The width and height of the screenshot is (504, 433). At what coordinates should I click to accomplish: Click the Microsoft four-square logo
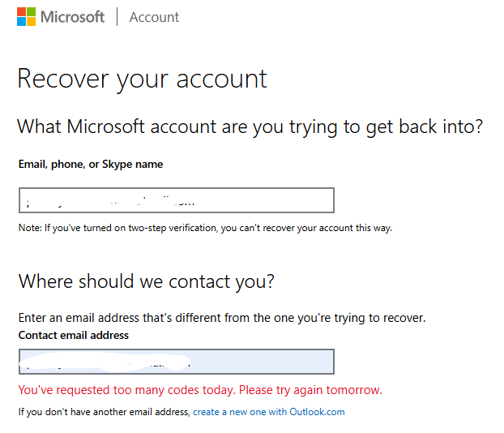point(27,16)
